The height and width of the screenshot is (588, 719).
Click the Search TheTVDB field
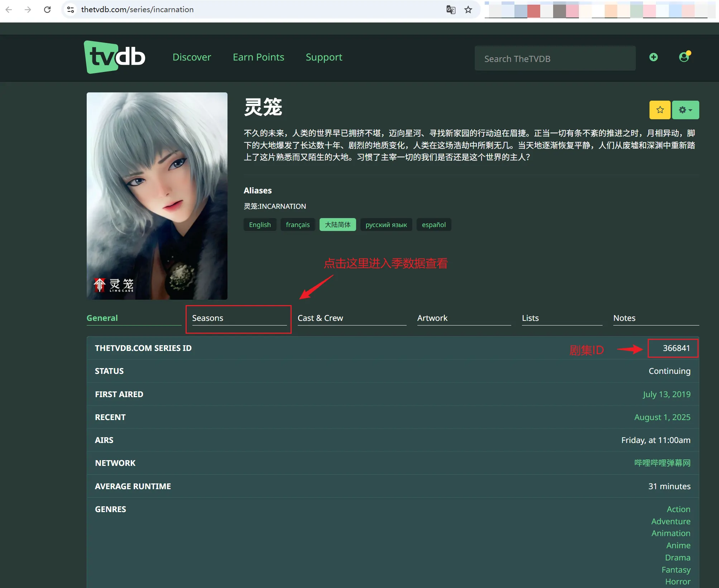(x=555, y=59)
